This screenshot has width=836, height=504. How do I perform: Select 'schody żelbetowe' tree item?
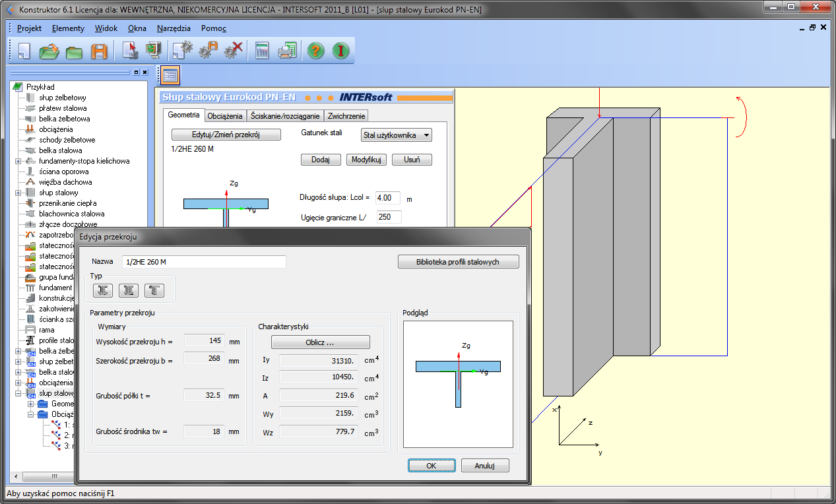[67, 140]
